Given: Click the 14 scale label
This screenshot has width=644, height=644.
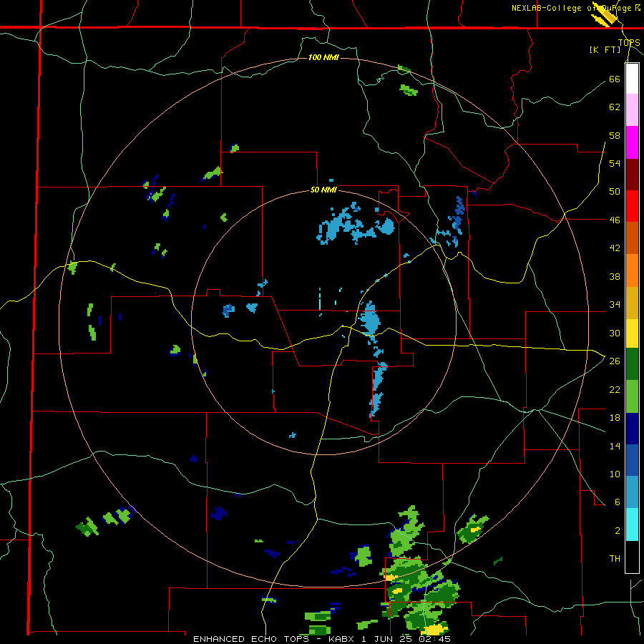Looking at the screenshot, I should (615, 446).
